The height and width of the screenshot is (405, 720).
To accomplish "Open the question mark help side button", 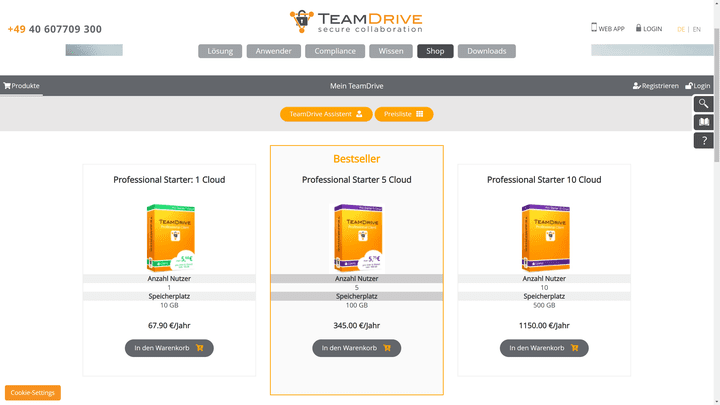I will pyautogui.click(x=703, y=141).
